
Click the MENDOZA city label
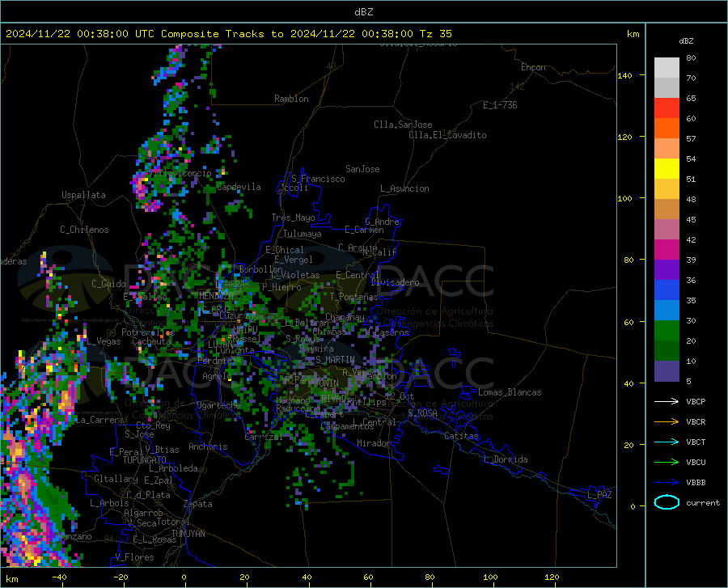pos(216,296)
